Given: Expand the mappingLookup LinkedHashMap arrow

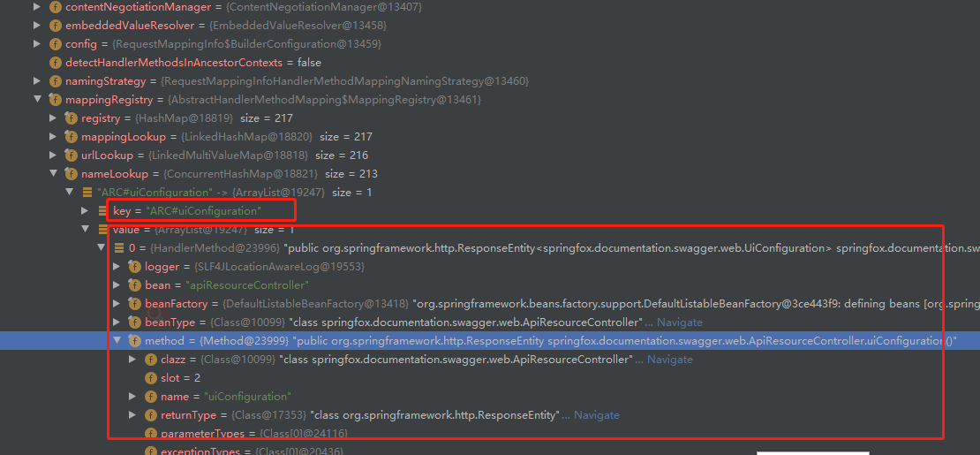Looking at the screenshot, I should point(52,136).
